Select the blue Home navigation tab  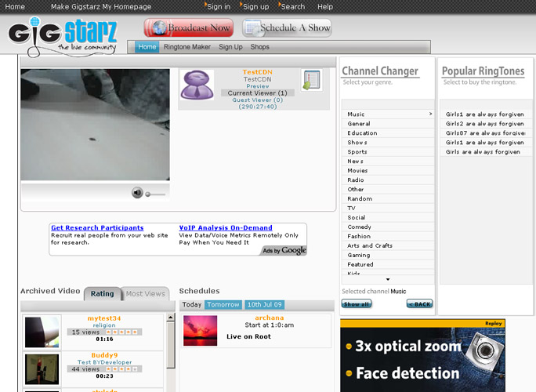tap(147, 47)
